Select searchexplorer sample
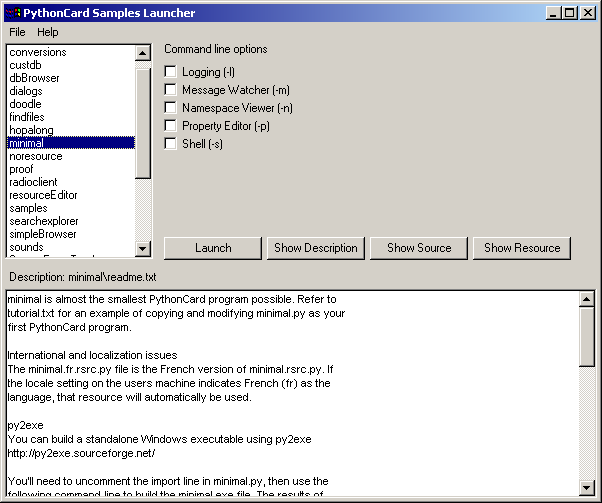This screenshot has height=503, width=602. tap(71, 221)
